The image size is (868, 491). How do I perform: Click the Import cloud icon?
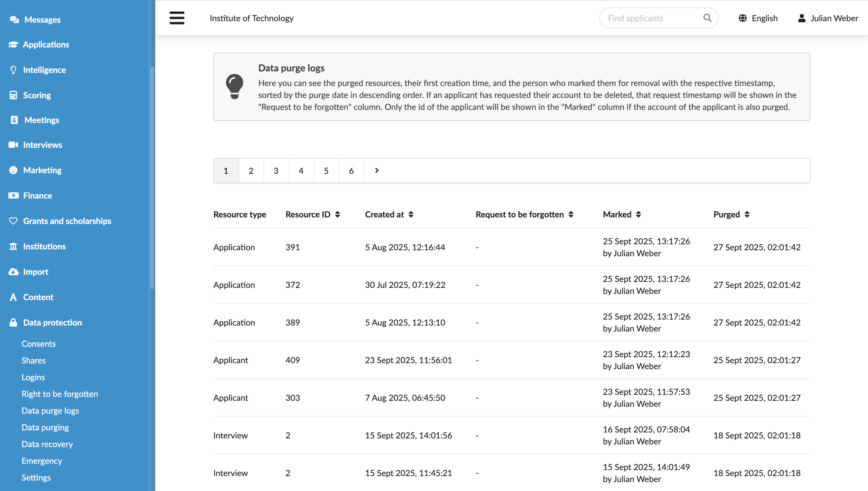(x=13, y=272)
